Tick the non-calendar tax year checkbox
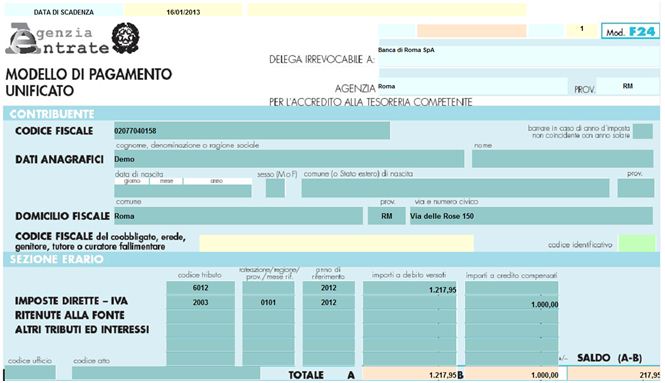Viewport: 665px width, 383px height. [643, 131]
